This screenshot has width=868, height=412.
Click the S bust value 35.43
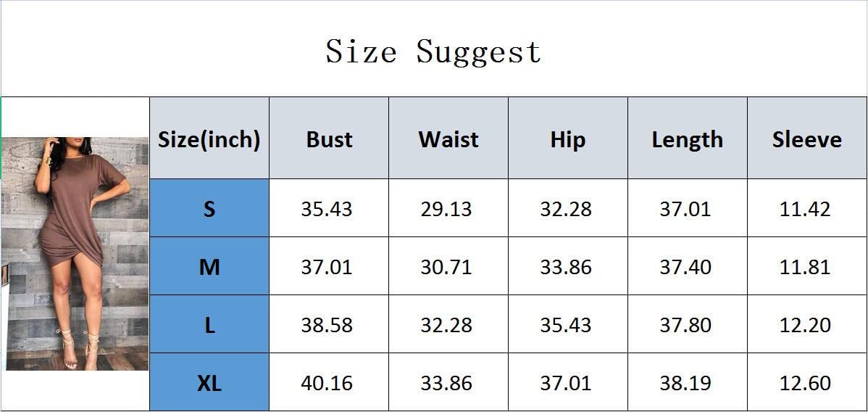point(327,209)
